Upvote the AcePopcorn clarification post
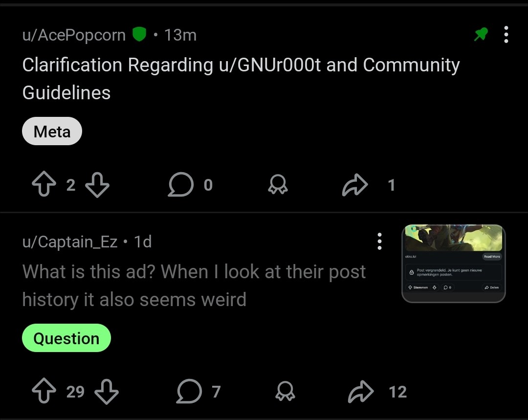 [x=43, y=185]
